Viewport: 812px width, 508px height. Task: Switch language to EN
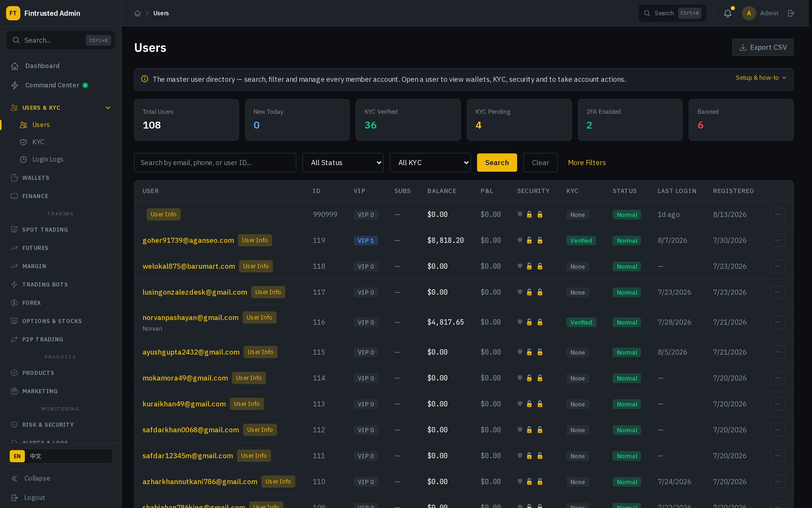[17, 456]
